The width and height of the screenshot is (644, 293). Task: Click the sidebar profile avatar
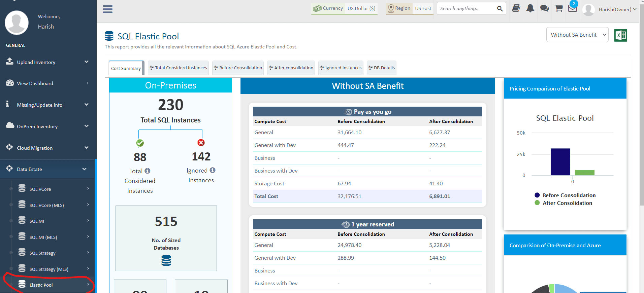(x=17, y=23)
